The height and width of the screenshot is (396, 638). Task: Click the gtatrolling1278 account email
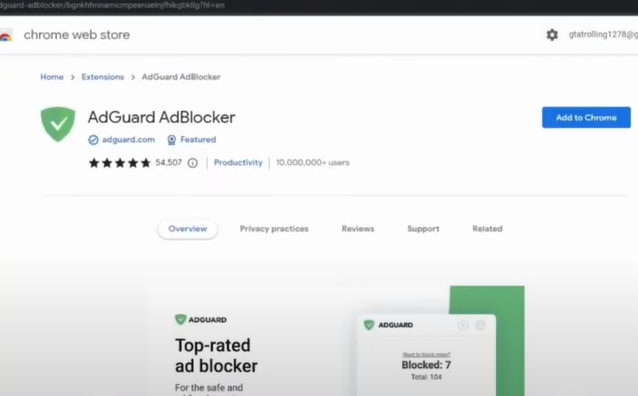pyautogui.click(x=603, y=35)
